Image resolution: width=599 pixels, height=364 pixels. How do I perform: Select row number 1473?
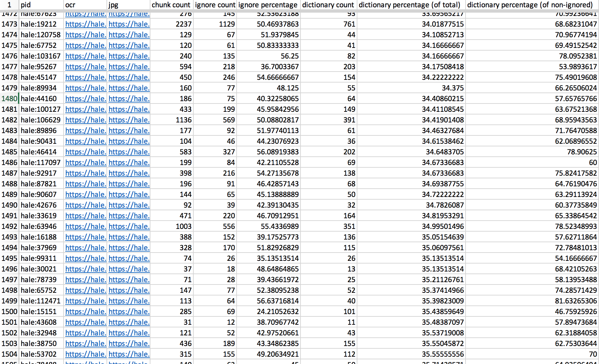point(9,24)
